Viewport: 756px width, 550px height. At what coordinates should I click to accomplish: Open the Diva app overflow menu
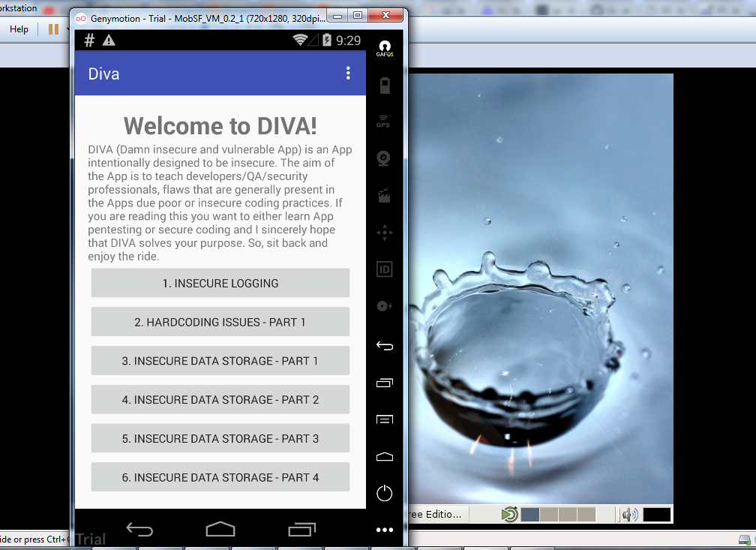pyautogui.click(x=348, y=73)
